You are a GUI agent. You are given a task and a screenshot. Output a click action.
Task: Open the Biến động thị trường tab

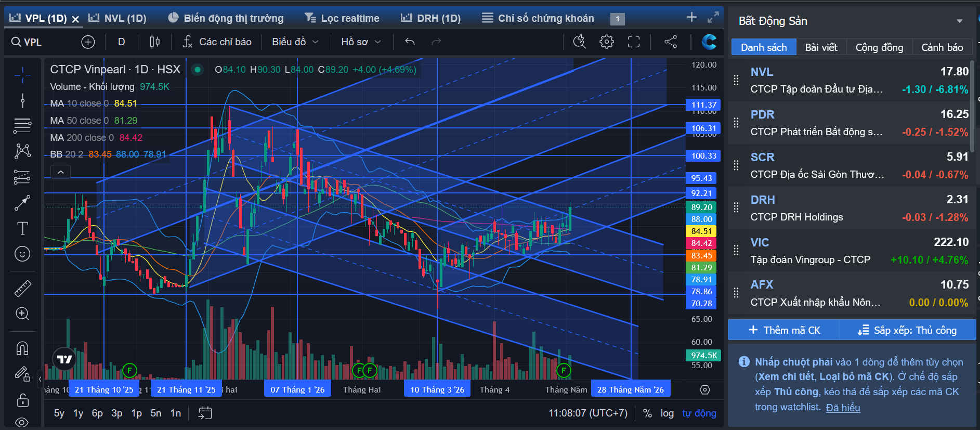226,18
